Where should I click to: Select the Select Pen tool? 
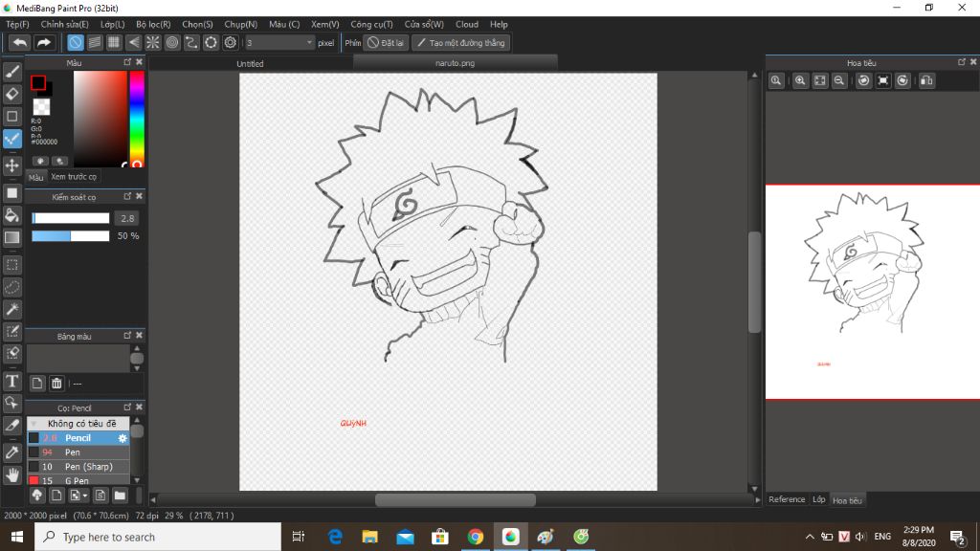tap(11, 331)
